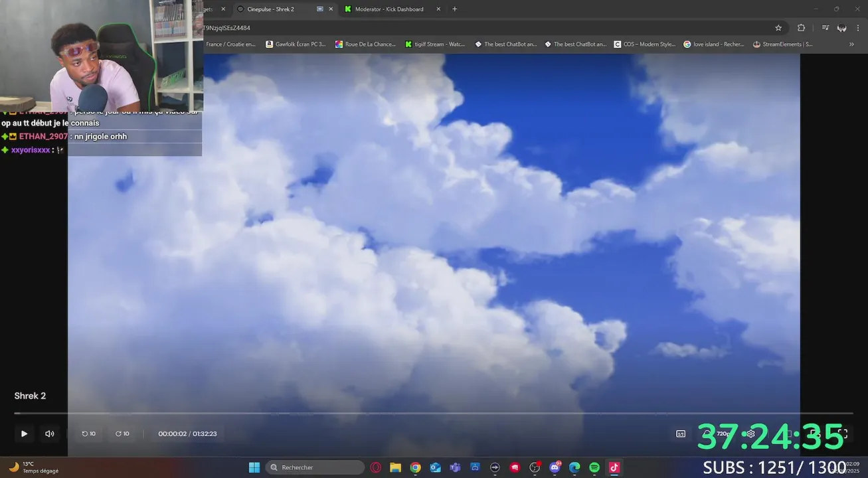868x478 pixels.
Task: Close the Moderator - Kick Dashboard tab
Action: click(438, 9)
